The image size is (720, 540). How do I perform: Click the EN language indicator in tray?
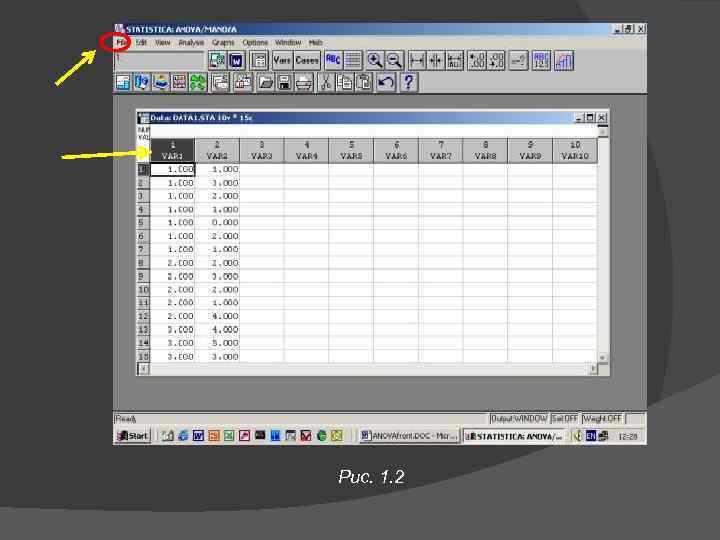(591, 436)
